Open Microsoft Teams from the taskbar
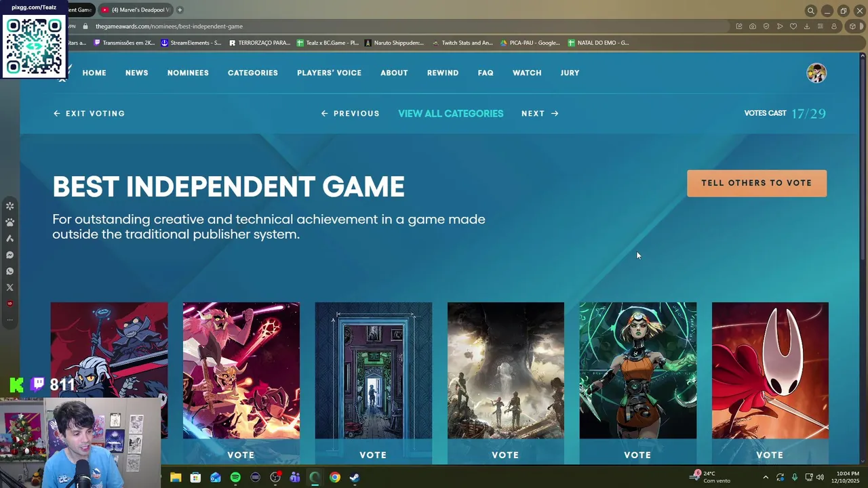The height and width of the screenshot is (488, 868). tap(295, 477)
